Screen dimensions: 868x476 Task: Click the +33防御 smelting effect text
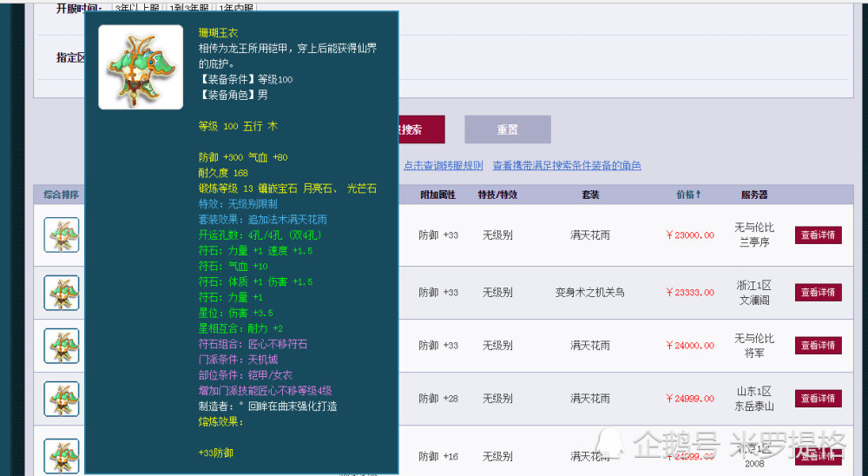click(x=215, y=453)
